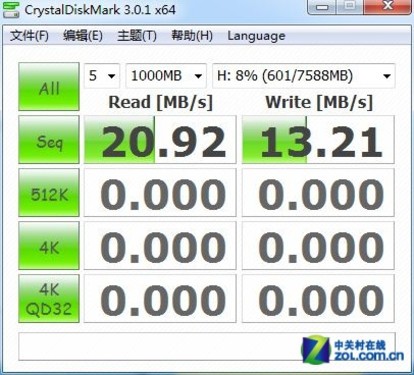Click the 4K read result value
Image resolution: width=414 pixels, height=375 pixels.
click(x=160, y=246)
